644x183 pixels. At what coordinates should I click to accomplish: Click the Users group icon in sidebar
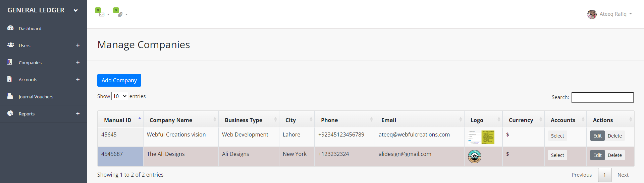click(11, 45)
